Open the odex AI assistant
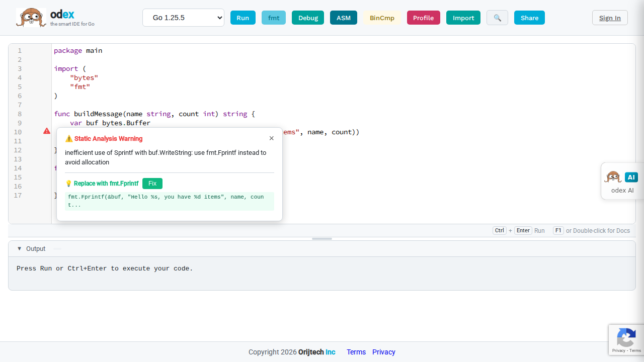The height and width of the screenshot is (362, 644). [622, 181]
